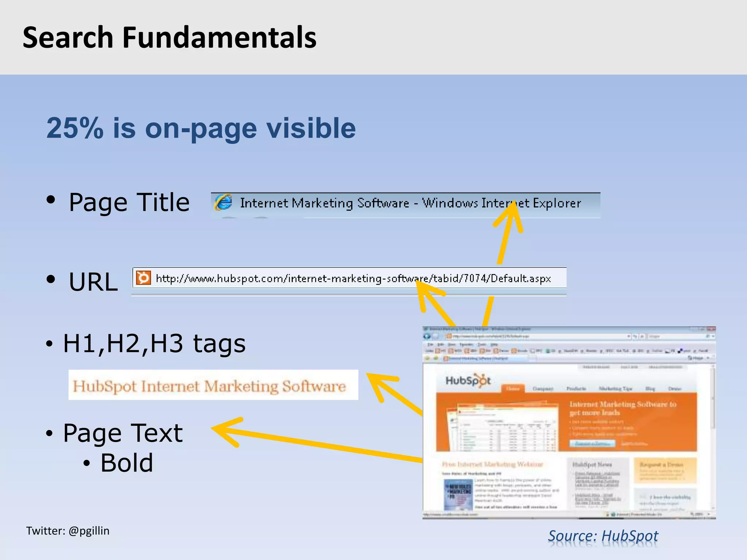Click the 'Twitter: @pgillin' footer text
Screen dimensions: 747x560
click(68, 531)
